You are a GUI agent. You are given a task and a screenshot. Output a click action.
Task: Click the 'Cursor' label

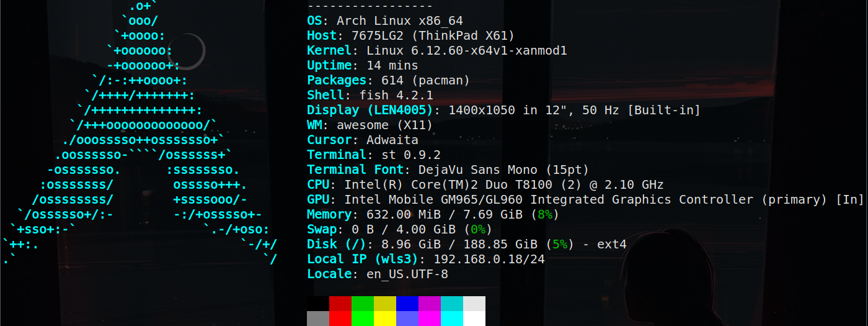coord(329,140)
